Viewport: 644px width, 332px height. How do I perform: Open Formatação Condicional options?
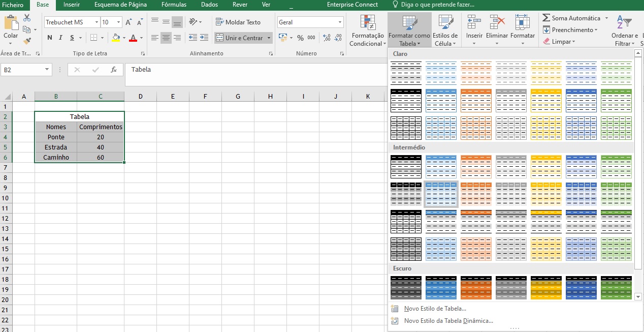point(367,31)
